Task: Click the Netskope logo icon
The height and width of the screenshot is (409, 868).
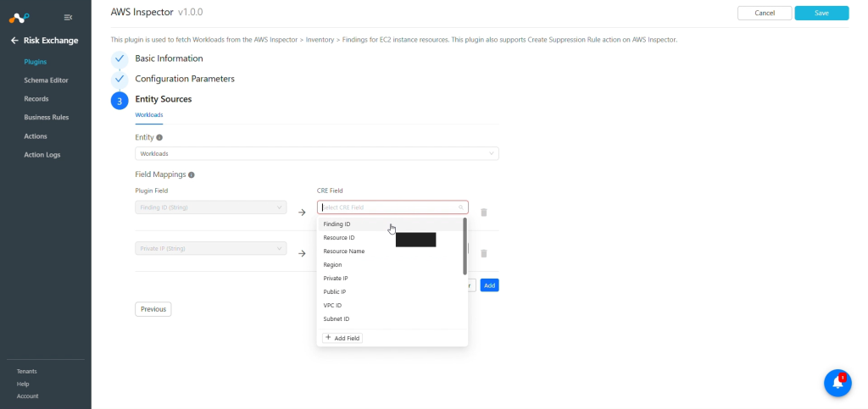Action: pos(19,18)
